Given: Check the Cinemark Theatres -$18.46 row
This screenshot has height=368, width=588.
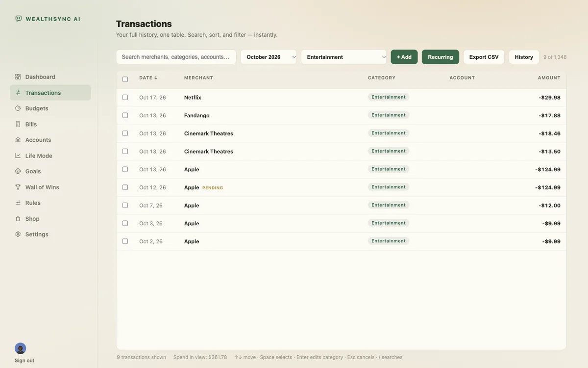Looking at the screenshot, I should (125, 133).
